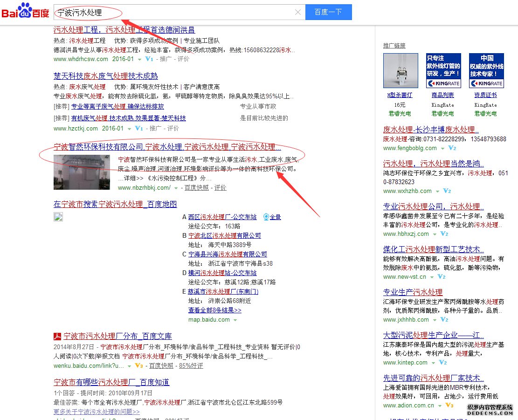Click V3 badge next to www.adion.com.cn
The image size is (518, 420).
449,406
